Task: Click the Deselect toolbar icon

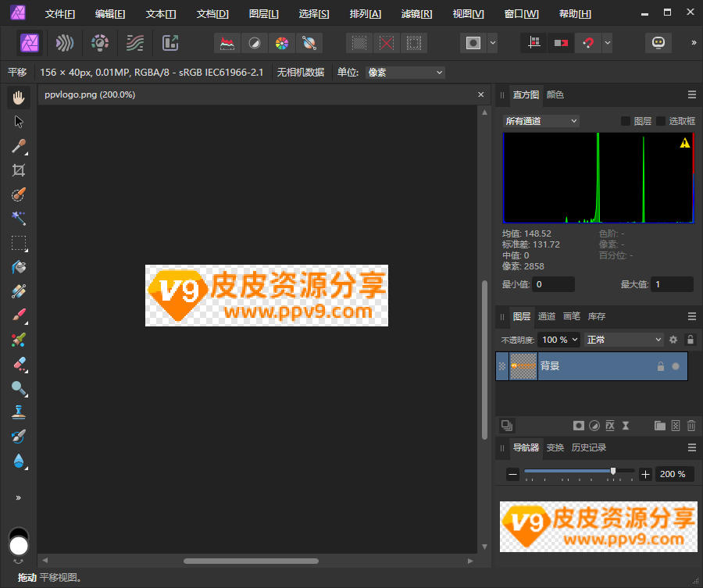Action: (387, 43)
